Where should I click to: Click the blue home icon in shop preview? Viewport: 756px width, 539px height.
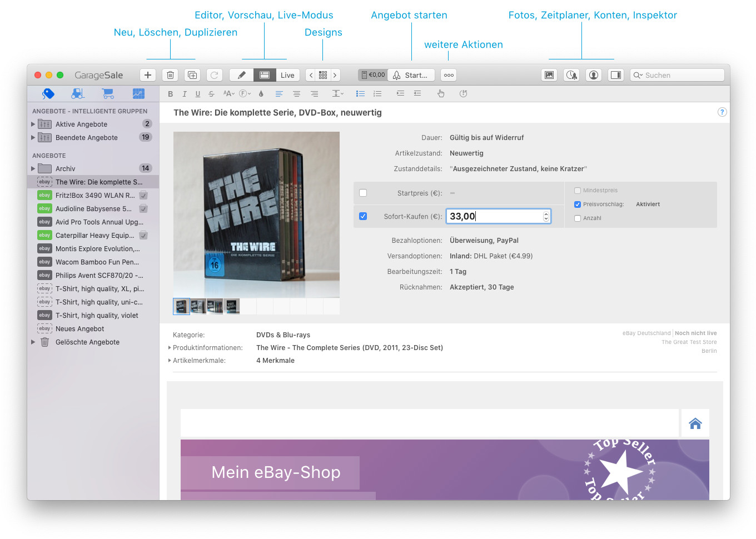(x=695, y=423)
